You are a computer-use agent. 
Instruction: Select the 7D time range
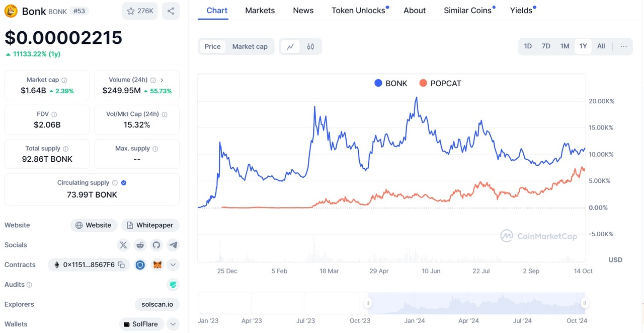coord(546,46)
